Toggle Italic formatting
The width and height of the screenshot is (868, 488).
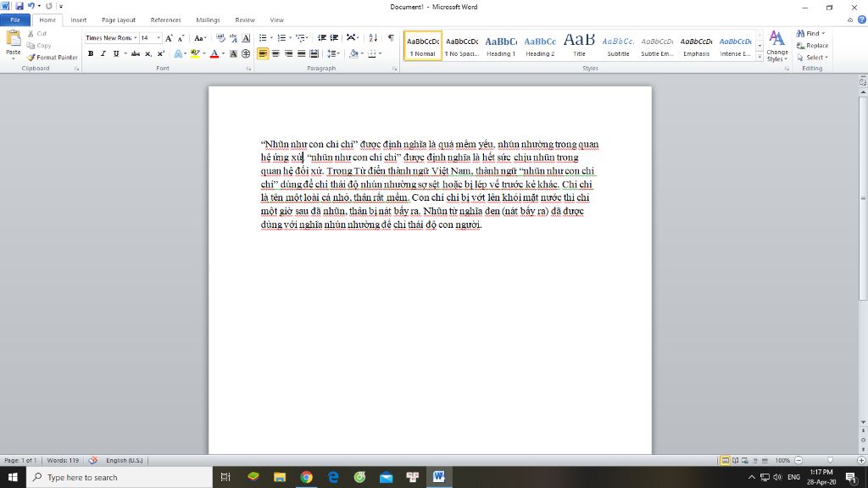(103, 53)
